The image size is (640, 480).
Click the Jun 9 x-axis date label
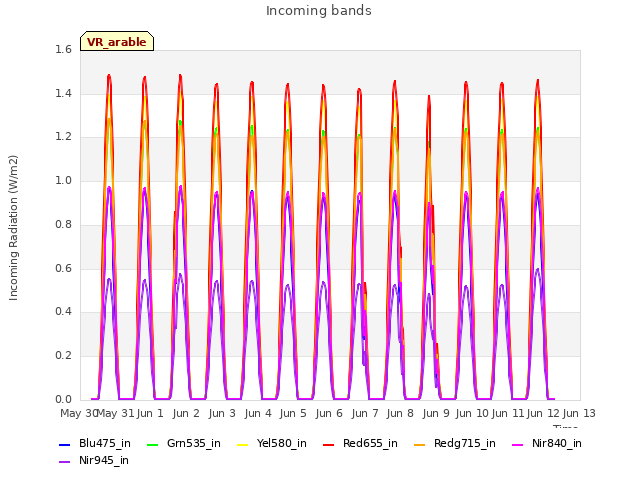(x=436, y=413)
